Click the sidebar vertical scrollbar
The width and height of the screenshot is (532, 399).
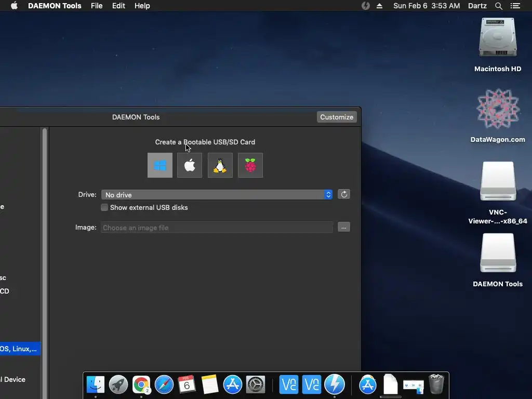[45, 263]
